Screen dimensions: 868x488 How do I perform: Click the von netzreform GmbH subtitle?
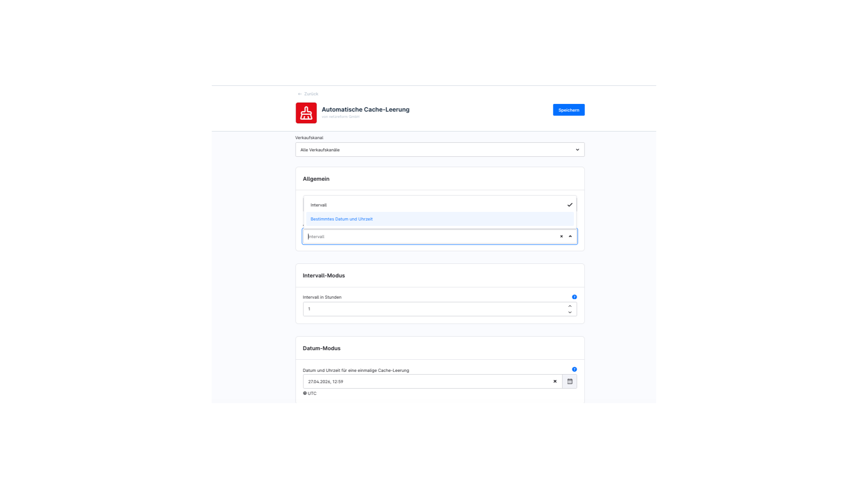tap(340, 117)
